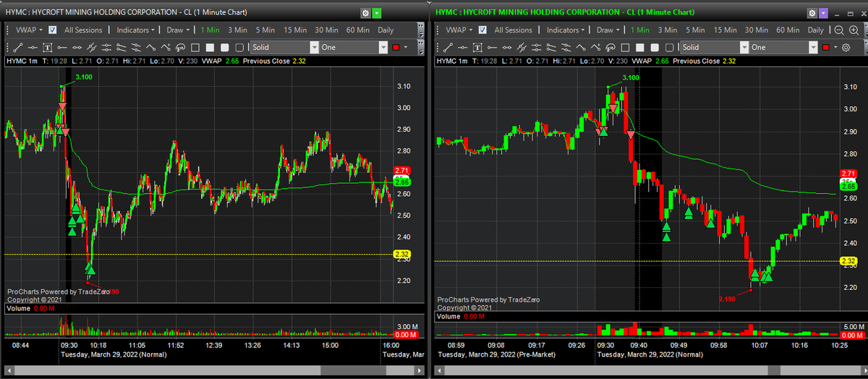Screen dimensions: 868x379
Task: Toggle VWAP checkbox in right chart
Action: click(x=482, y=30)
